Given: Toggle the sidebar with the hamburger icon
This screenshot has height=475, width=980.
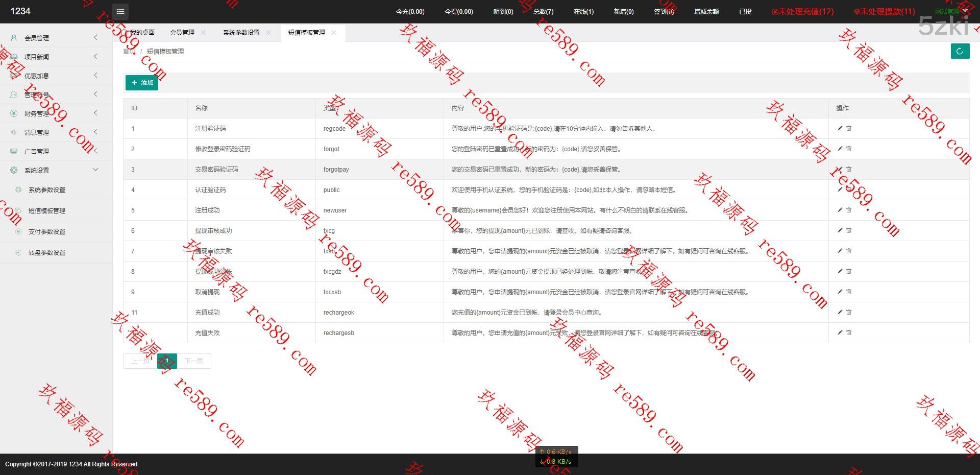Looking at the screenshot, I should pos(120,11).
